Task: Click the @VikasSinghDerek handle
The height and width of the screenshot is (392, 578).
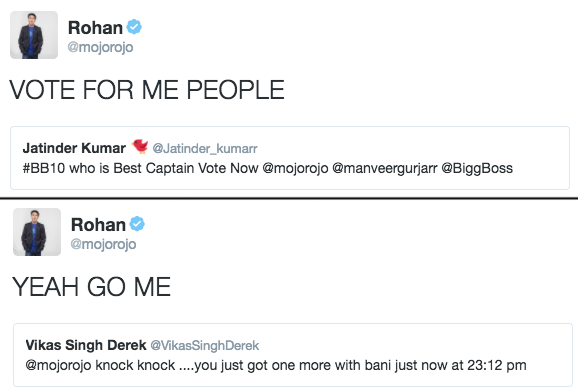Action: point(205,346)
